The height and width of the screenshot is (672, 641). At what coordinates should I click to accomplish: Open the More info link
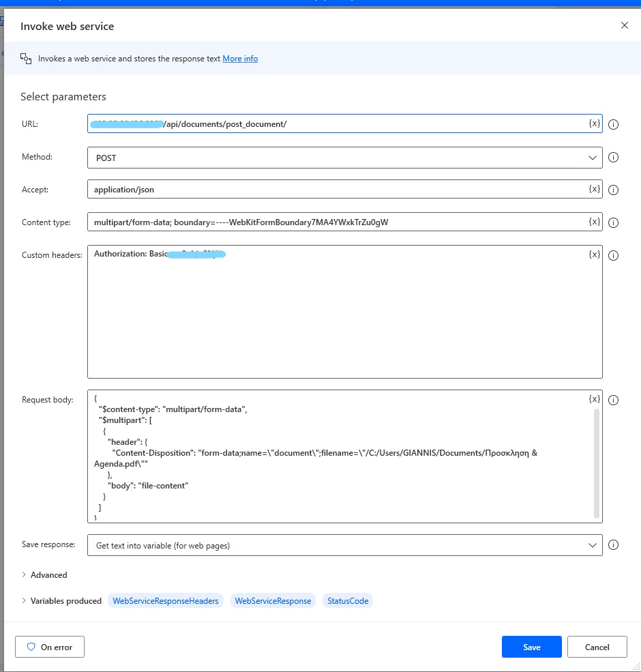(x=240, y=58)
